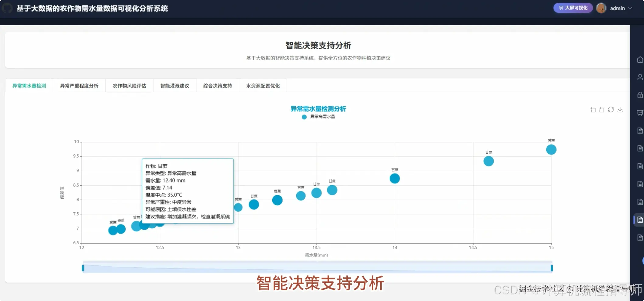Image resolution: width=644 pixels, height=301 pixels.
Task: Click the middle of the data zoom slider bar
Action: 317,267
